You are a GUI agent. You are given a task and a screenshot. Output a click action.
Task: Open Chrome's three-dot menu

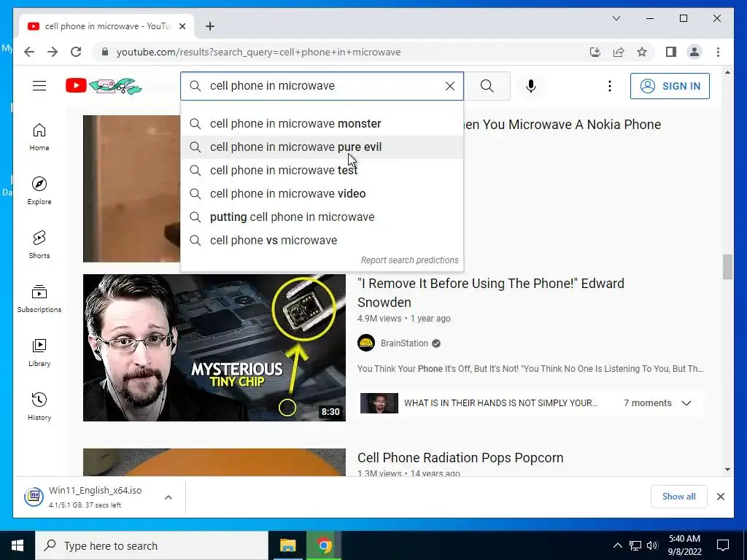(718, 52)
